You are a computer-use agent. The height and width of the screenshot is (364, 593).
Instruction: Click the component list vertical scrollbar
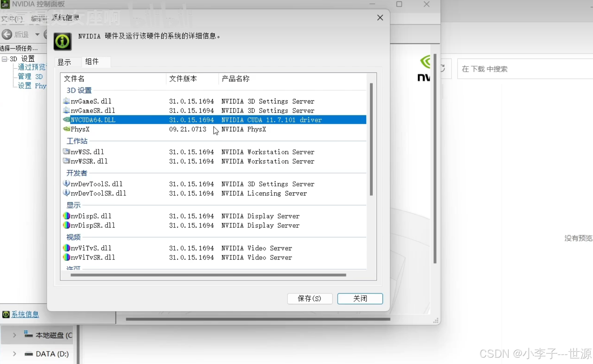pos(371,139)
